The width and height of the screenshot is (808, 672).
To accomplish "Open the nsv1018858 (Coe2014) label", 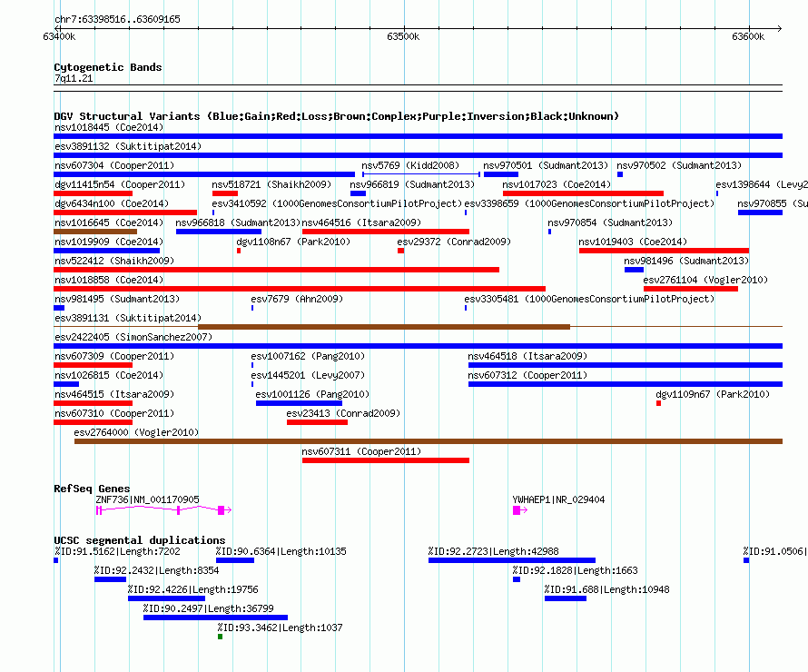I will (x=109, y=280).
